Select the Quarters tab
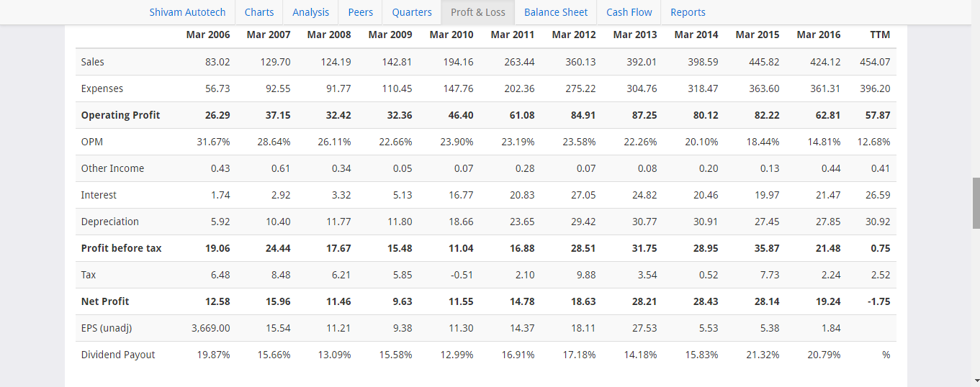 coord(412,12)
